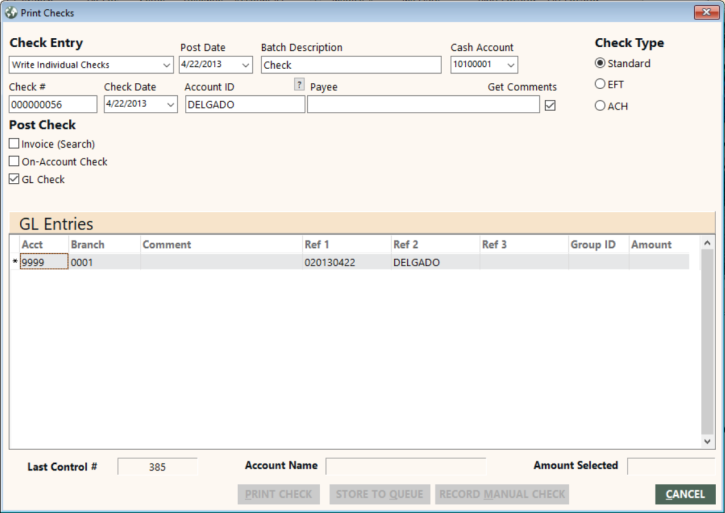Enable the Invoice (Search) checkbox

coord(14,144)
